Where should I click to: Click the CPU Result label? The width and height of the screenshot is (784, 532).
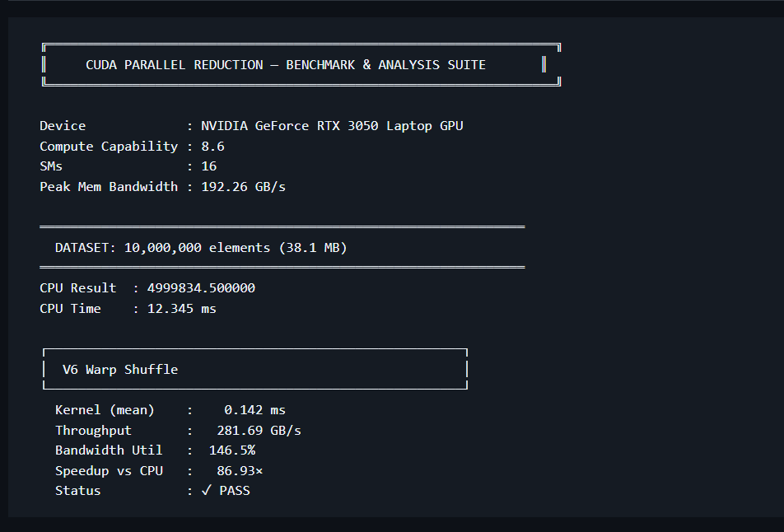coord(78,288)
